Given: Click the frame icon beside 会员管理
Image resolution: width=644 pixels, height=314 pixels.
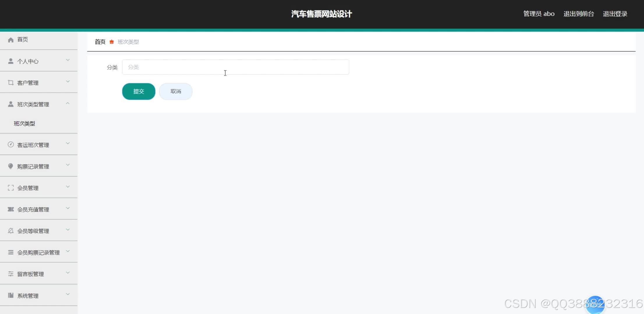Looking at the screenshot, I should pos(11,188).
